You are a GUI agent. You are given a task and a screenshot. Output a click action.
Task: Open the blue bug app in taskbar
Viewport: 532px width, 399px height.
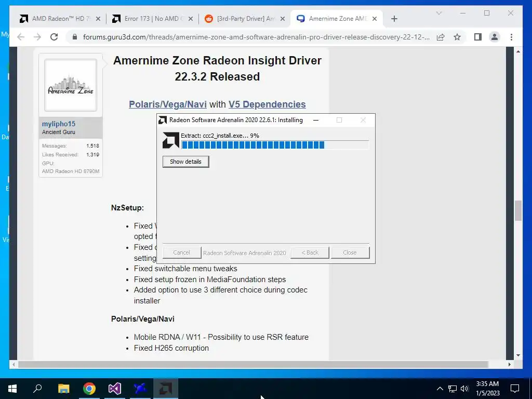(x=140, y=389)
